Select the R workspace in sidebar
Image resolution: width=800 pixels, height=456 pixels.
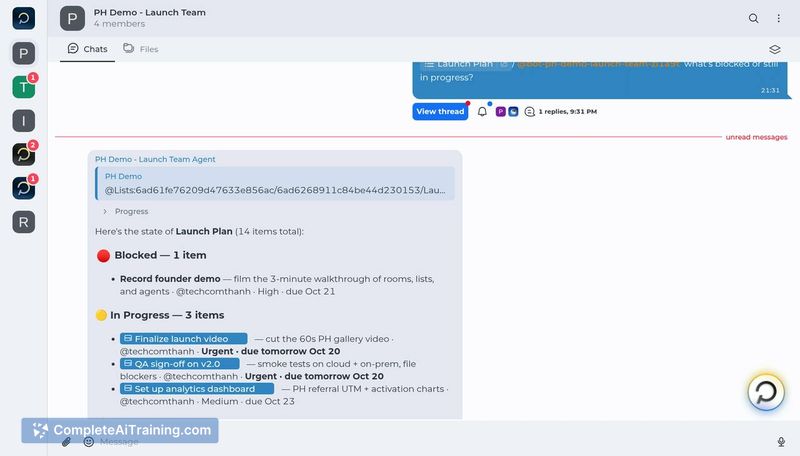tap(23, 222)
